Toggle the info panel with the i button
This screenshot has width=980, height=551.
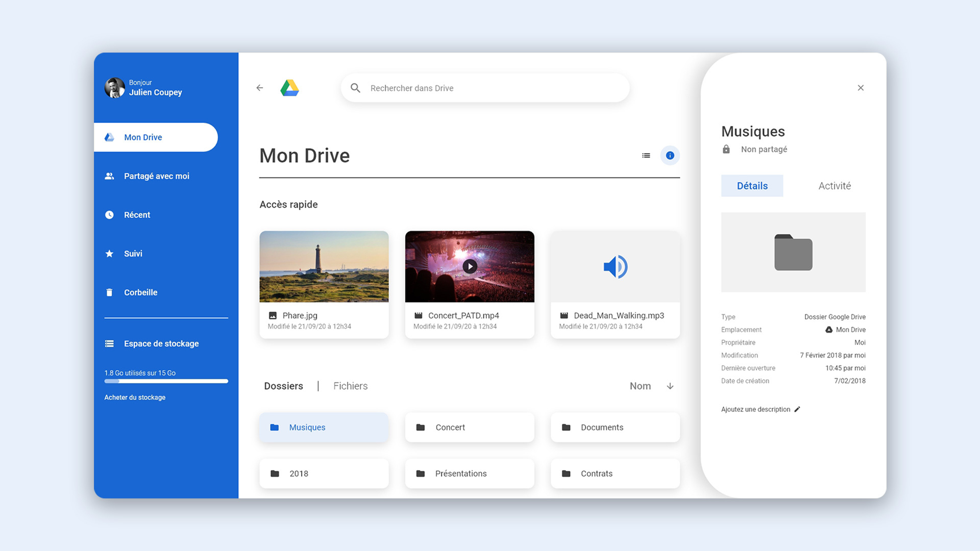(x=670, y=155)
